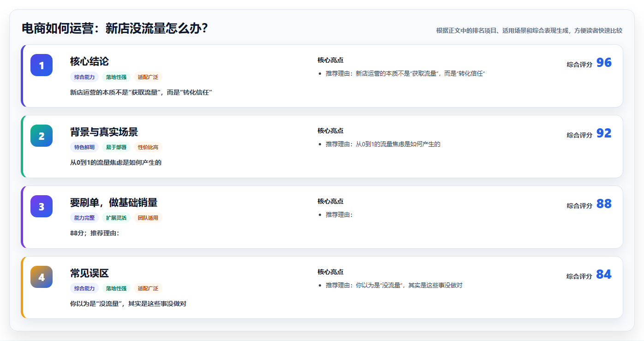Click the rank 1 number badge
This screenshot has width=644, height=341.
coord(42,65)
